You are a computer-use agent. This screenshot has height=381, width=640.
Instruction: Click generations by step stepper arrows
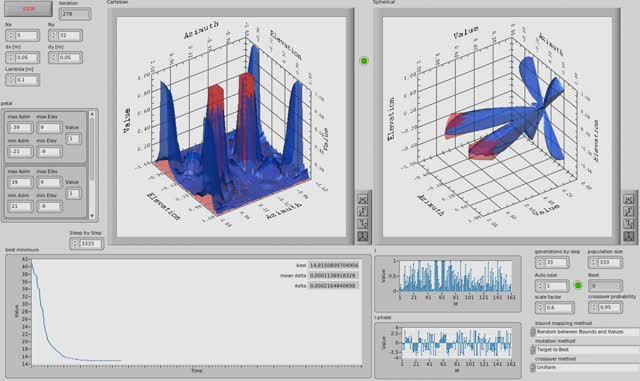pyautogui.click(x=540, y=262)
